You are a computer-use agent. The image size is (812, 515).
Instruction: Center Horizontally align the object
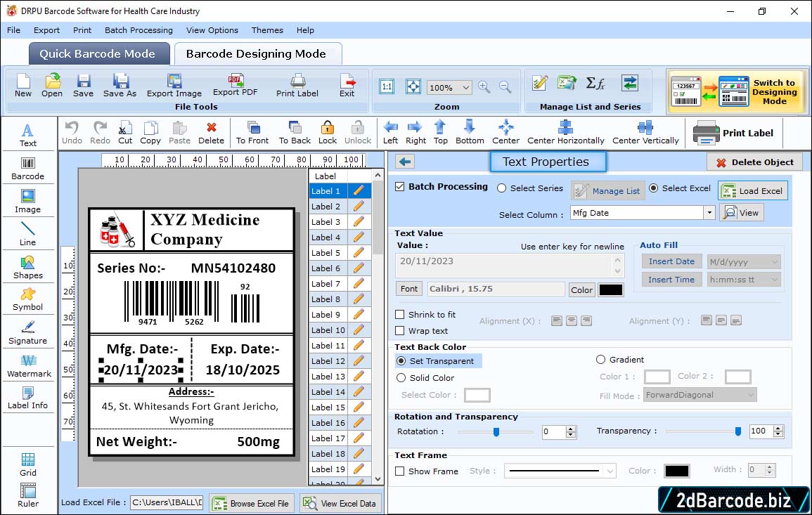click(x=566, y=133)
